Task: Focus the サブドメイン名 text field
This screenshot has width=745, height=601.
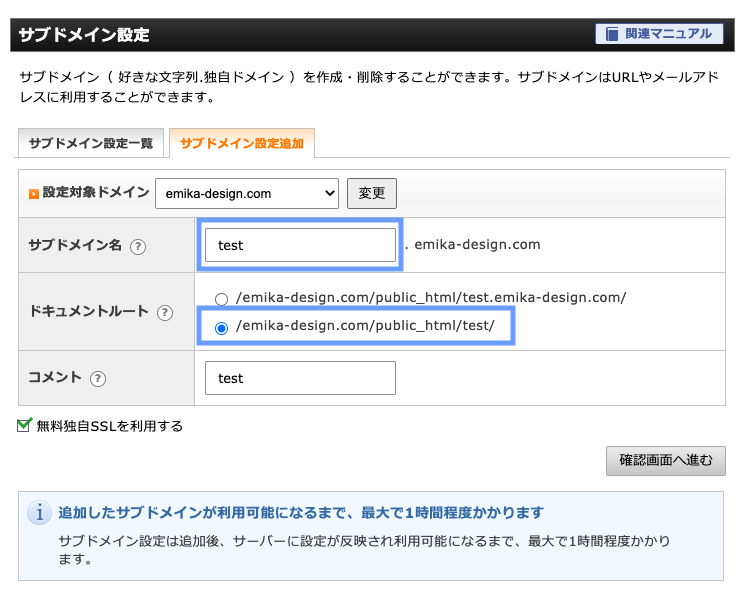Action: [300, 245]
